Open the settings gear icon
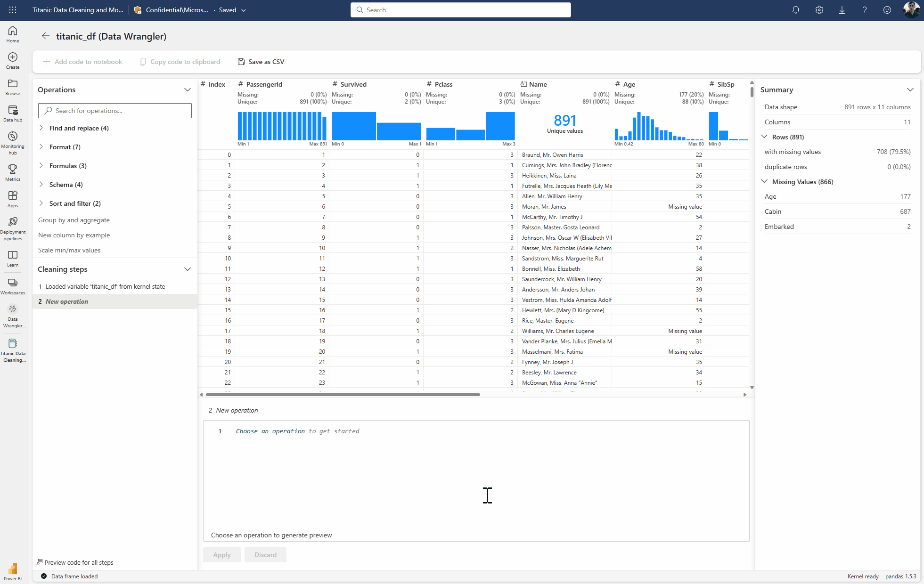The width and height of the screenshot is (924, 584). click(x=819, y=10)
